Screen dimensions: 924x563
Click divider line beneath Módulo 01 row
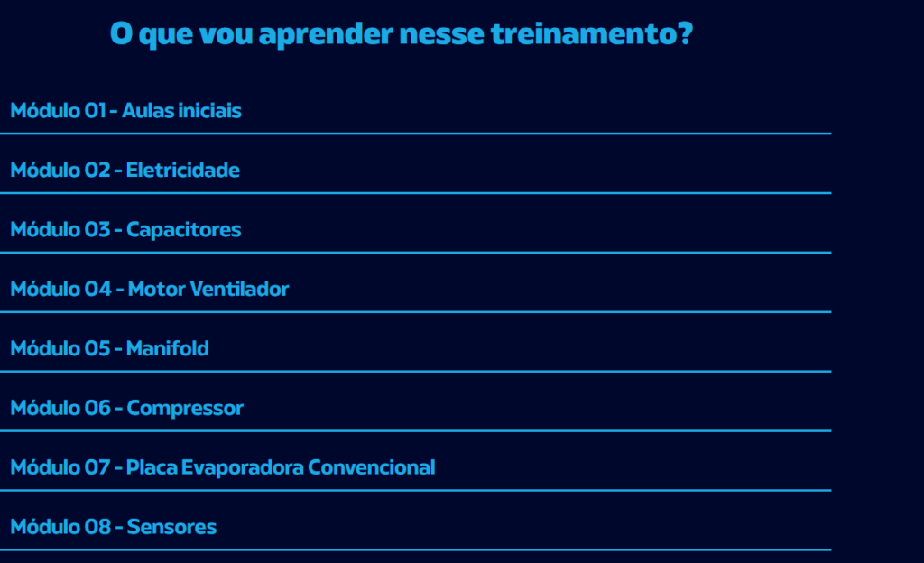(415, 134)
